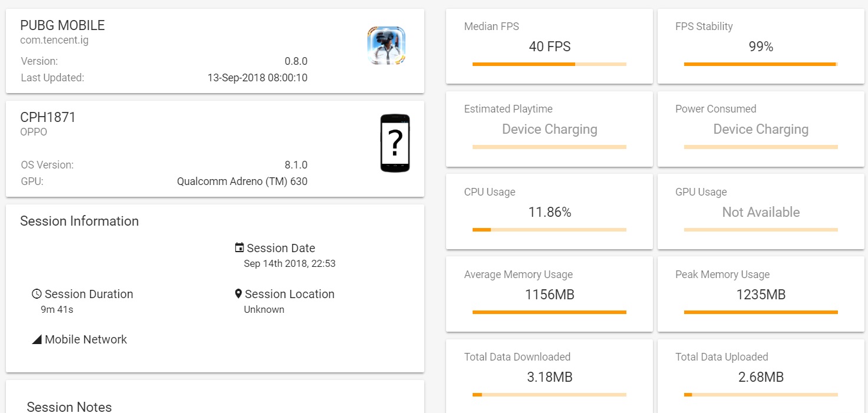This screenshot has width=868, height=413.
Task: Select the 99% stability value
Action: pyautogui.click(x=761, y=47)
